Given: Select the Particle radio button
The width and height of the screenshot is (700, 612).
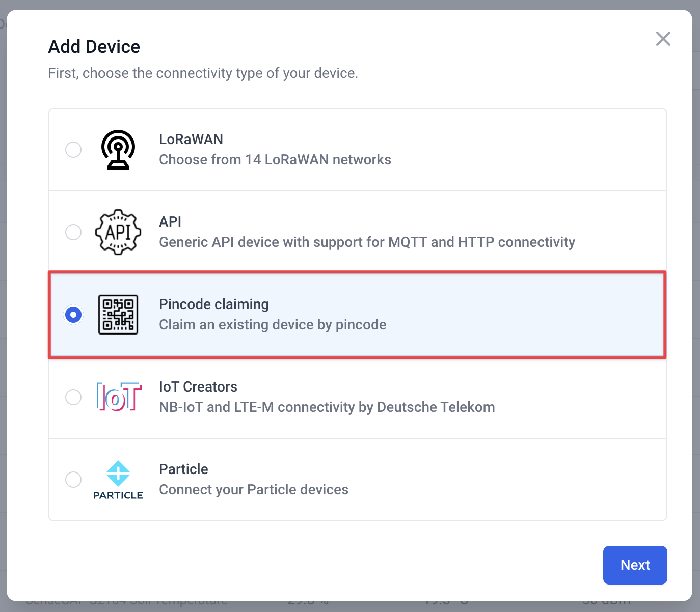Looking at the screenshot, I should (73, 480).
